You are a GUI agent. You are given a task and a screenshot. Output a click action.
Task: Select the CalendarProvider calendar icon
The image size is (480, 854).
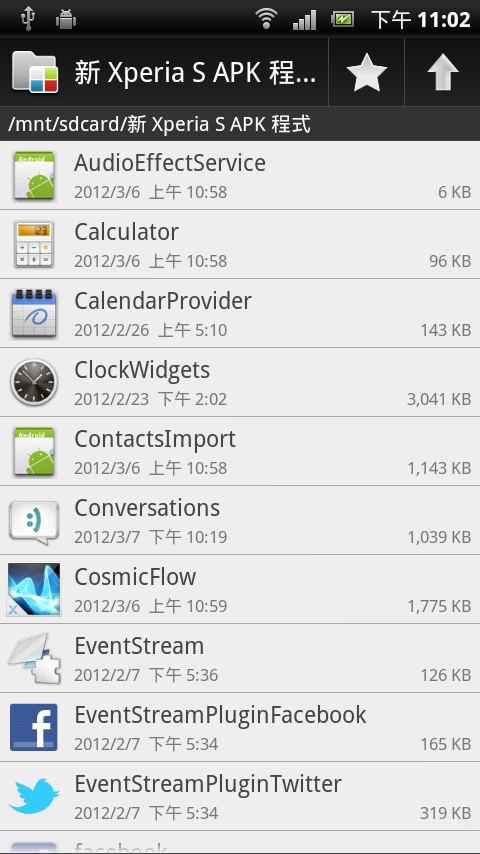coord(34,314)
